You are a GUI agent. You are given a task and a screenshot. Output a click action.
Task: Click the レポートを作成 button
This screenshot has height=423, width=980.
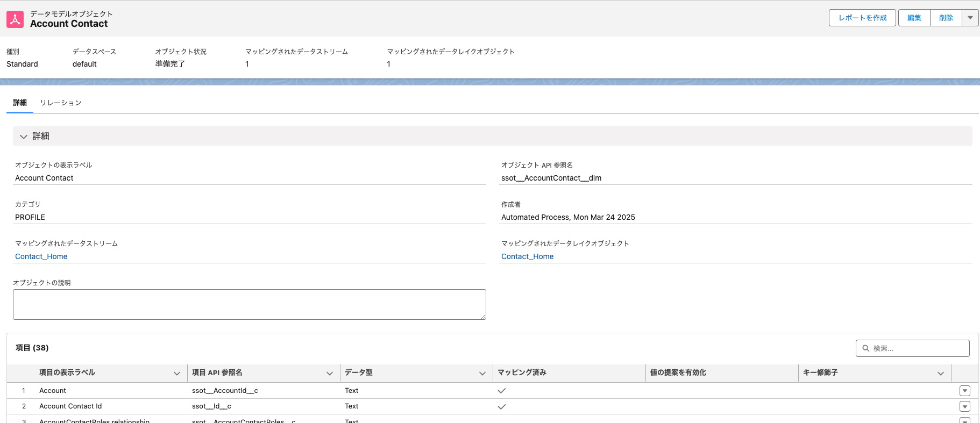pos(862,18)
